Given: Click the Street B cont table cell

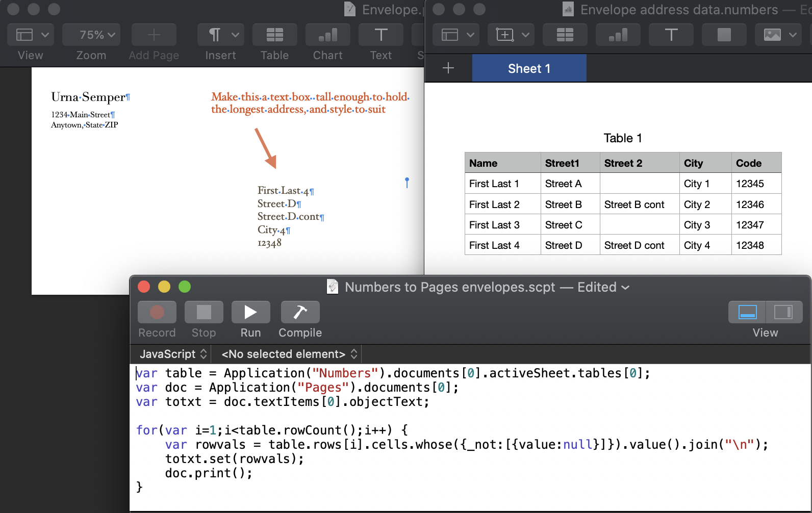Looking at the screenshot, I should coord(634,204).
